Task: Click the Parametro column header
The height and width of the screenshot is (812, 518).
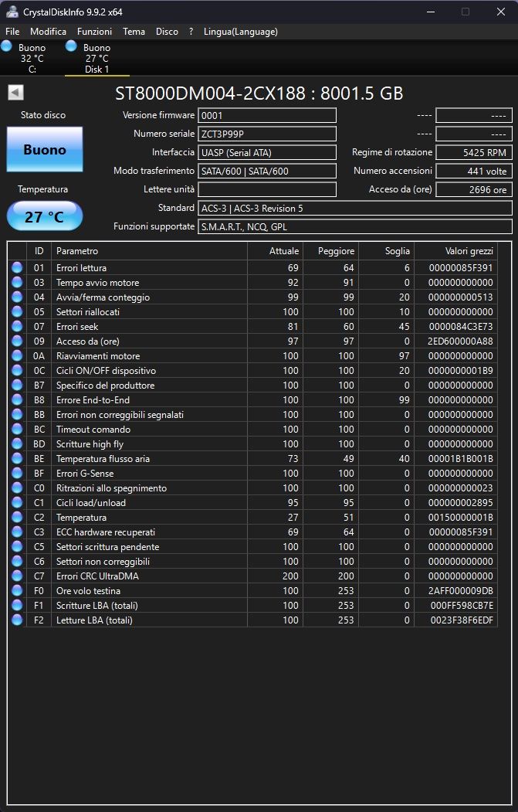Action: [149, 251]
